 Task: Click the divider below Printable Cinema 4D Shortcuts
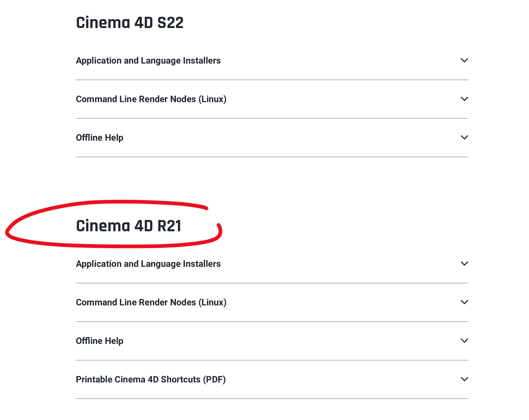pos(272,399)
